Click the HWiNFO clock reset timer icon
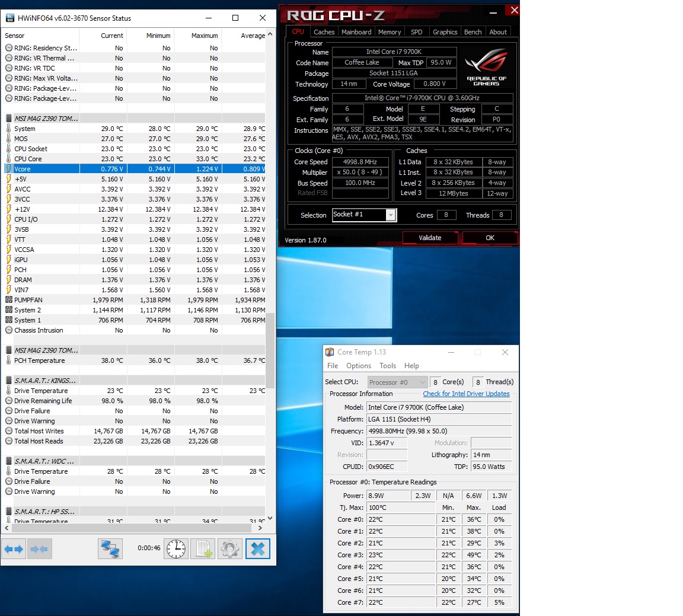 [x=176, y=549]
